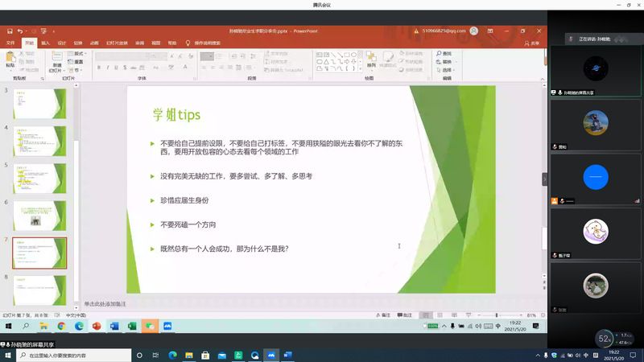Click the zoom percentage 81% in status bar
644x362 pixels.
531,315
